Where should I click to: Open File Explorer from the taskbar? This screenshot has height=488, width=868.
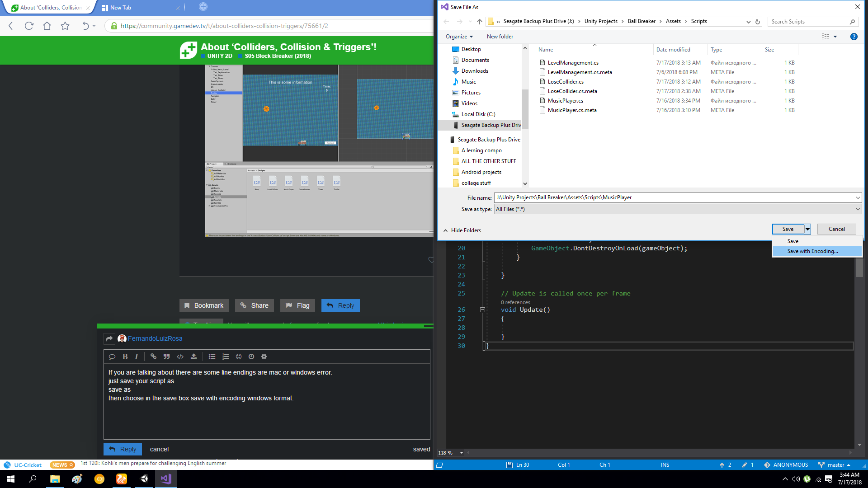click(x=55, y=479)
